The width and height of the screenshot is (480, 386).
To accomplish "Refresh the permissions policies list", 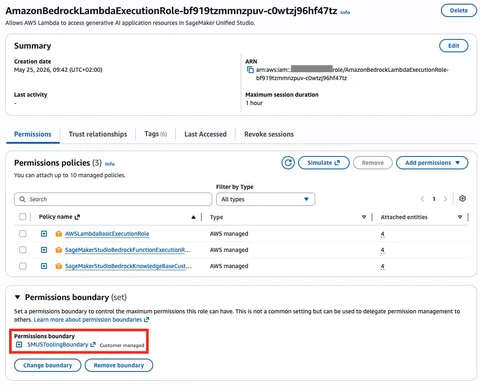I will [x=288, y=163].
